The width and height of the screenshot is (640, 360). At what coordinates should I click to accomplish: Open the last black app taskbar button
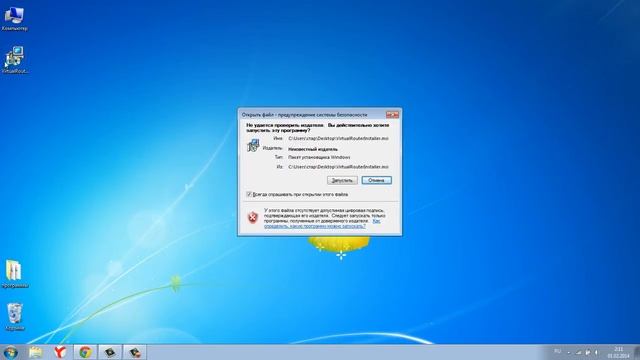tap(135, 352)
